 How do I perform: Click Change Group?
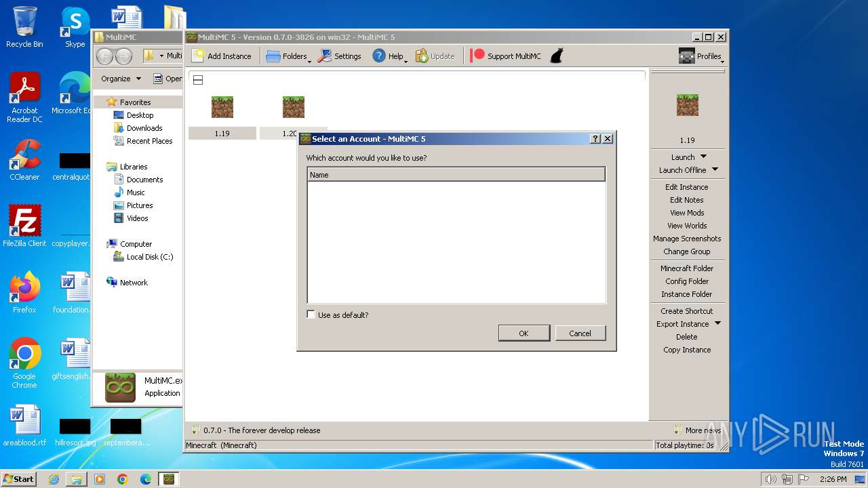coord(686,251)
